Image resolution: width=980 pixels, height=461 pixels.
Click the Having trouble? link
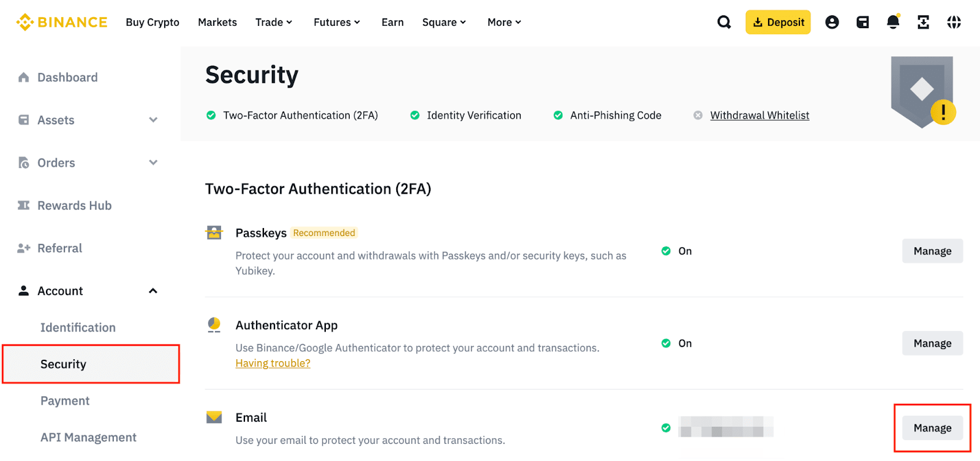pos(273,363)
